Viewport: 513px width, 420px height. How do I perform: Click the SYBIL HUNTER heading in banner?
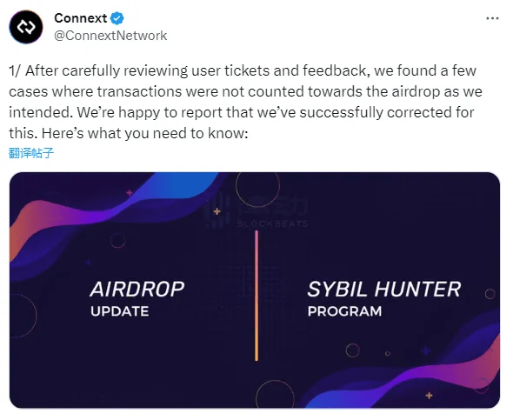384,290
